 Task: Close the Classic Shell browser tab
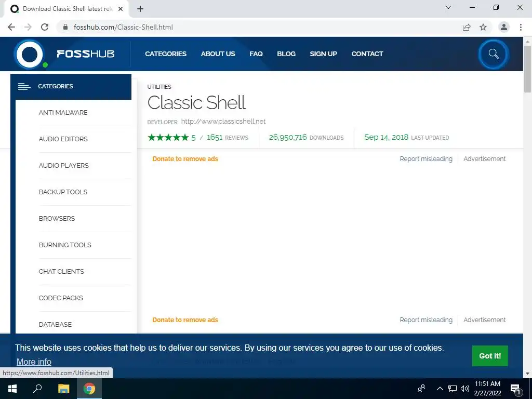click(x=121, y=9)
